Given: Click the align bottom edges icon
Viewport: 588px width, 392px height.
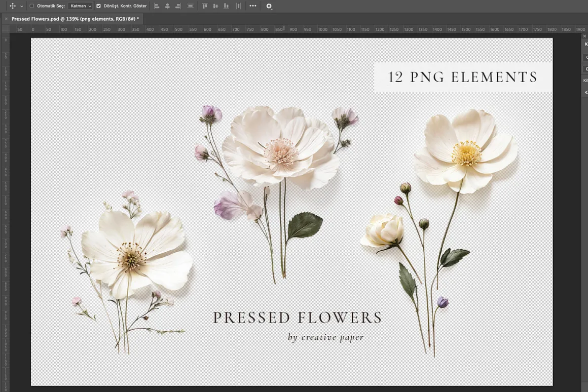Looking at the screenshot, I should 226,6.
